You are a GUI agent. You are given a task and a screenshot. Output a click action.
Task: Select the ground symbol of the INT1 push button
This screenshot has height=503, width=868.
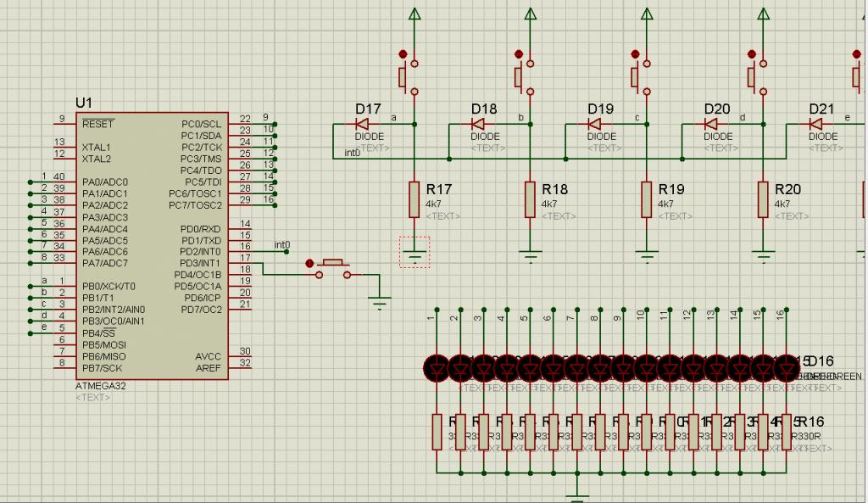pos(380,303)
